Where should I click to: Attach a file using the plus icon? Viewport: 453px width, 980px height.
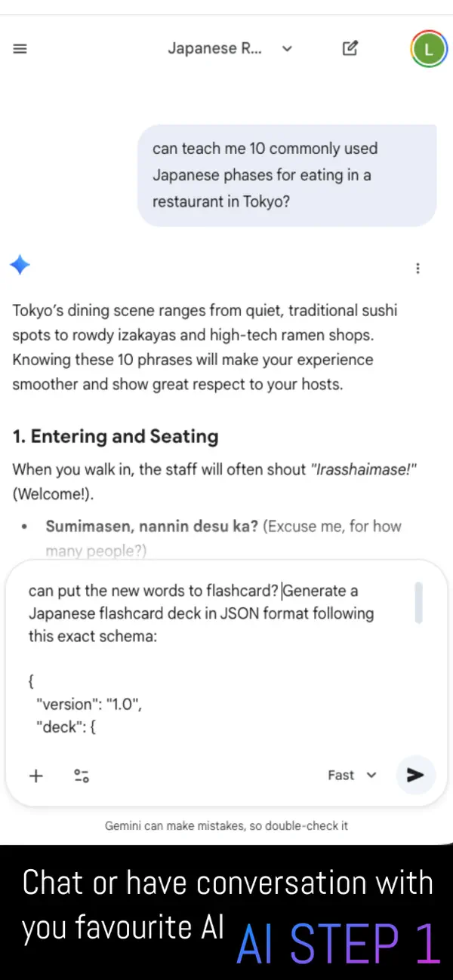[x=35, y=775]
